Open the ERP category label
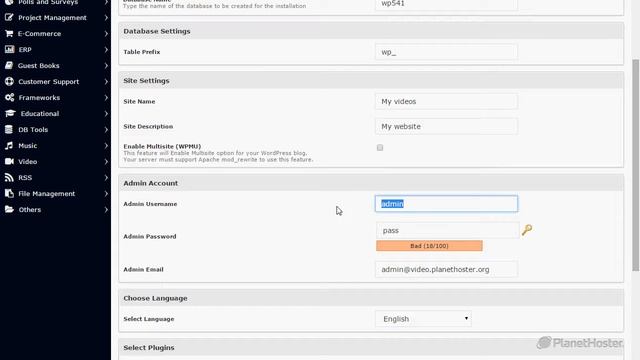The width and height of the screenshot is (640, 360). click(x=25, y=49)
